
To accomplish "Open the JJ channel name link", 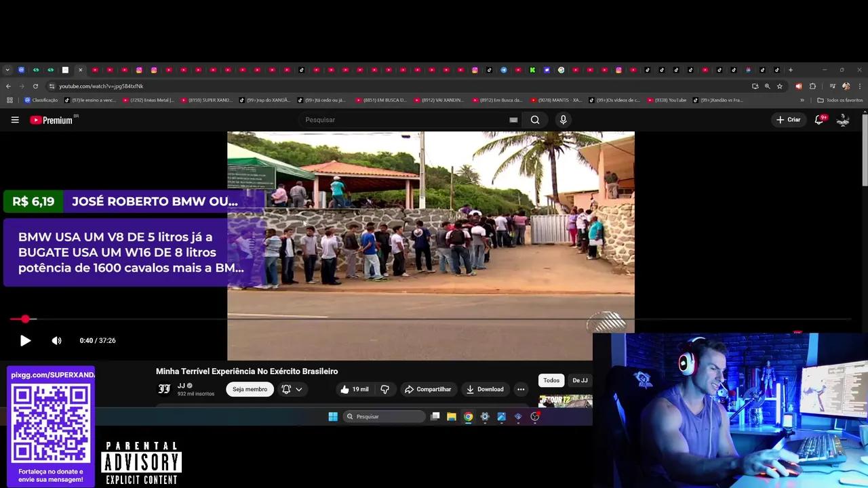I will (181, 386).
